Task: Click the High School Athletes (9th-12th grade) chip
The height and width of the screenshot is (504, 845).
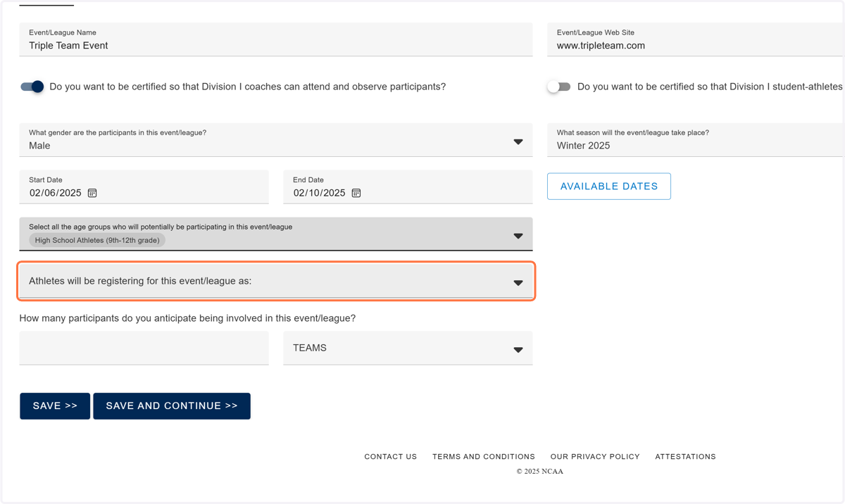Action: pos(97,240)
